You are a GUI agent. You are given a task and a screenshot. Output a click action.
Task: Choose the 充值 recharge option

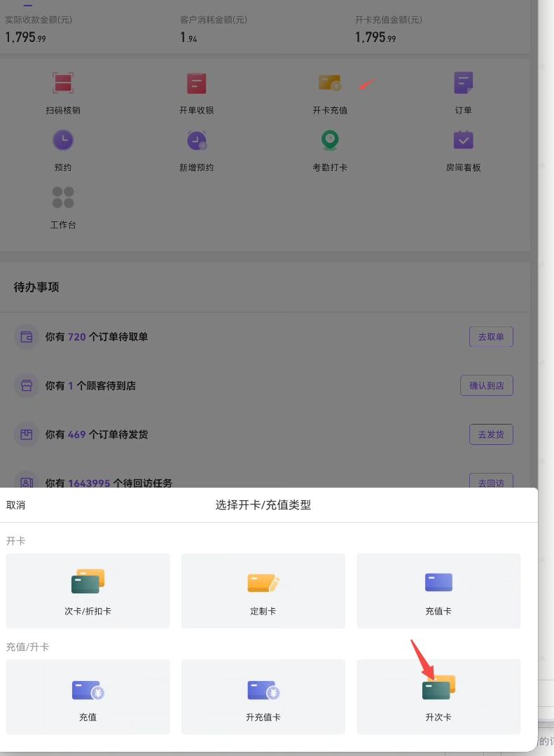[88, 696]
